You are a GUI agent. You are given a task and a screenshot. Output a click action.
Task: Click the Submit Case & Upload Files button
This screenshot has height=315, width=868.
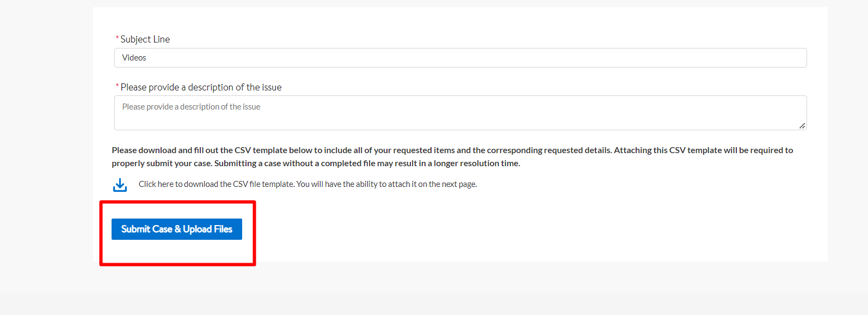[x=177, y=229]
